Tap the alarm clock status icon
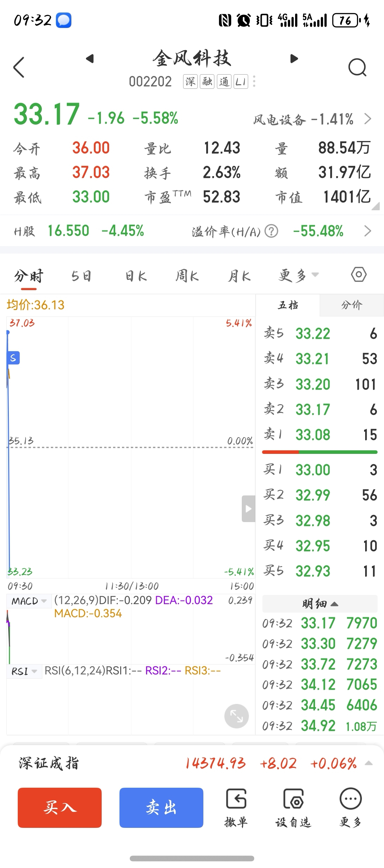 tap(244, 20)
